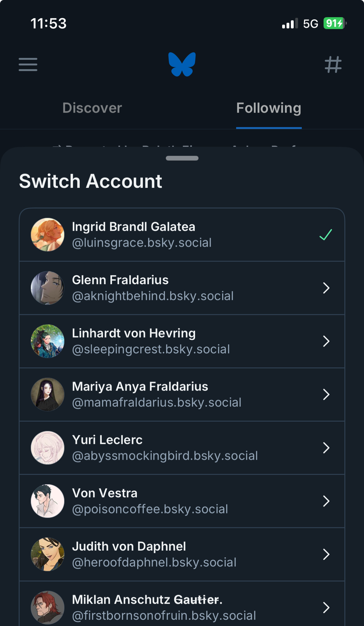Switch to Yuri Leclerc account
The height and width of the screenshot is (626, 364).
pos(181,448)
